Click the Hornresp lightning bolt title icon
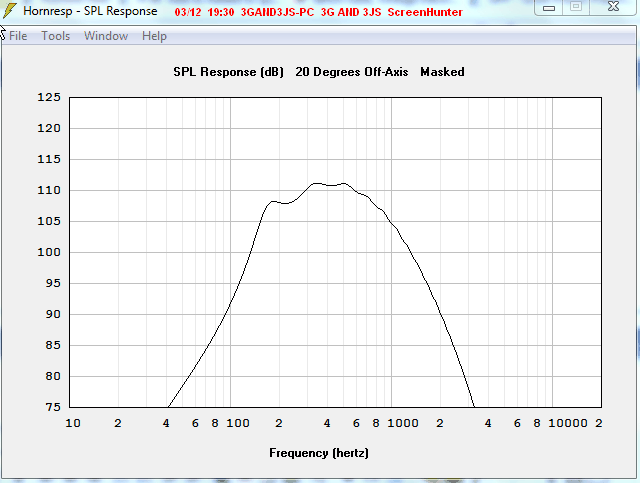The height and width of the screenshot is (483, 640). [10, 11]
